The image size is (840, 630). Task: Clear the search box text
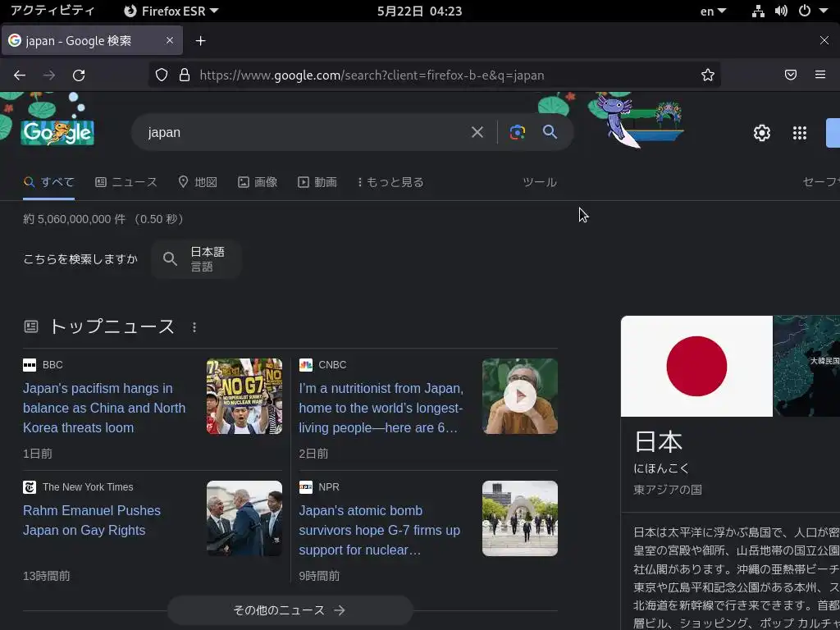click(477, 132)
